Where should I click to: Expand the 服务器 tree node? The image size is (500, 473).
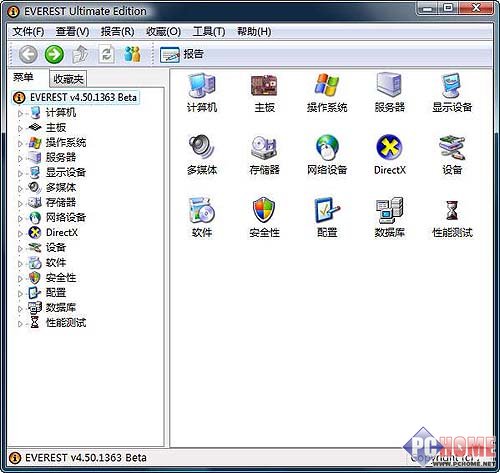click(20, 159)
